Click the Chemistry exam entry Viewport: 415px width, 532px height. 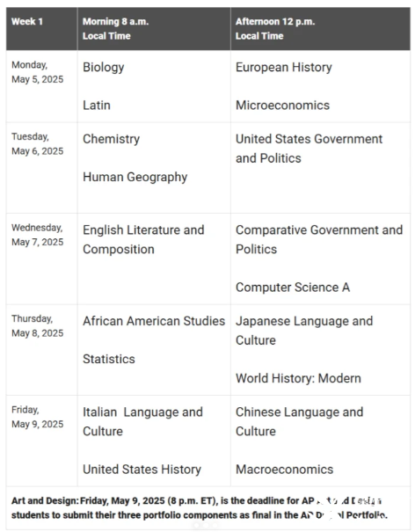(x=112, y=139)
